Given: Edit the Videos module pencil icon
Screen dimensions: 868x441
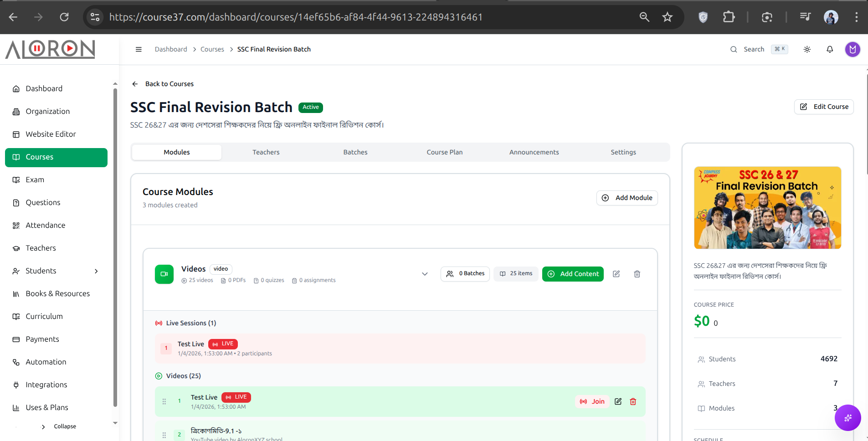Looking at the screenshot, I should point(616,274).
